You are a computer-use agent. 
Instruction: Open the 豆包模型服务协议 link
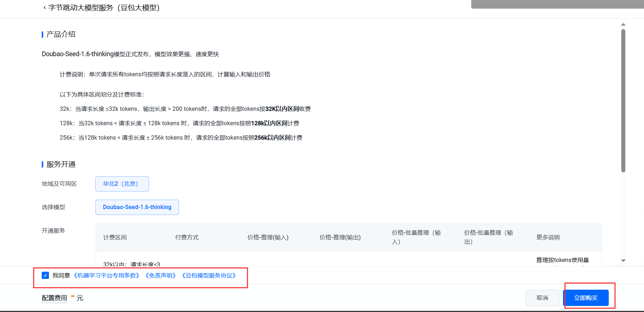tap(209, 275)
